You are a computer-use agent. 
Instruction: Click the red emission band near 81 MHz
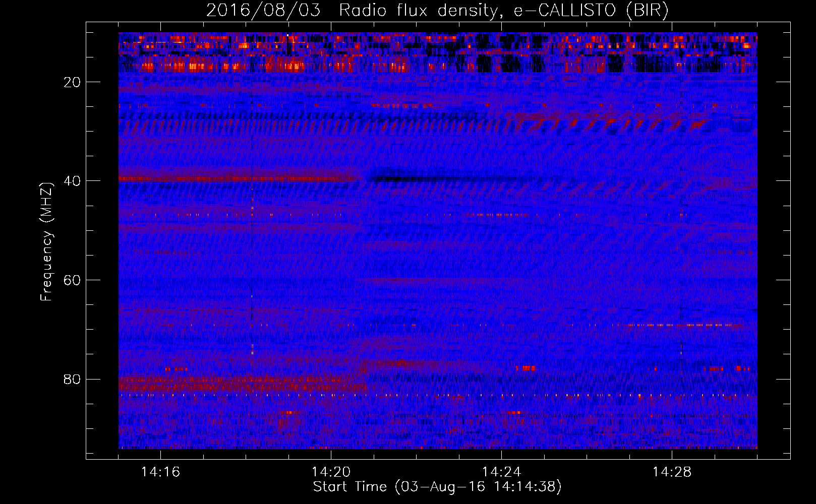(242, 386)
